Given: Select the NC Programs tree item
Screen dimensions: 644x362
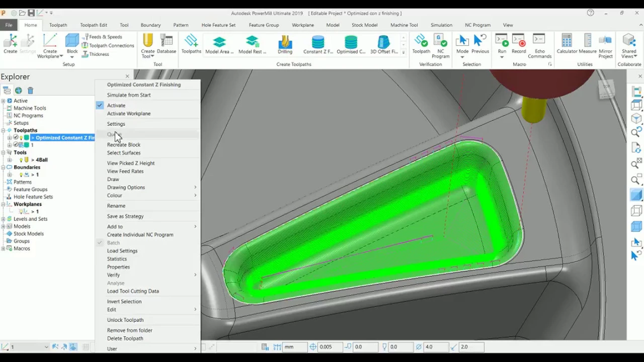Looking at the screenshot, I should [28, 116].
